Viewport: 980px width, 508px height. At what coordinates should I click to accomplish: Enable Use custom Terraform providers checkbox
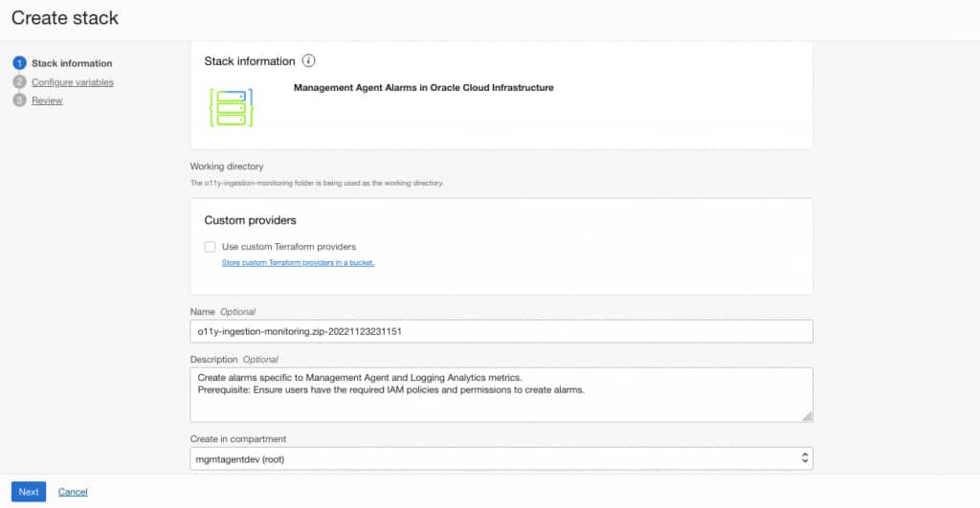coord(210,247)
